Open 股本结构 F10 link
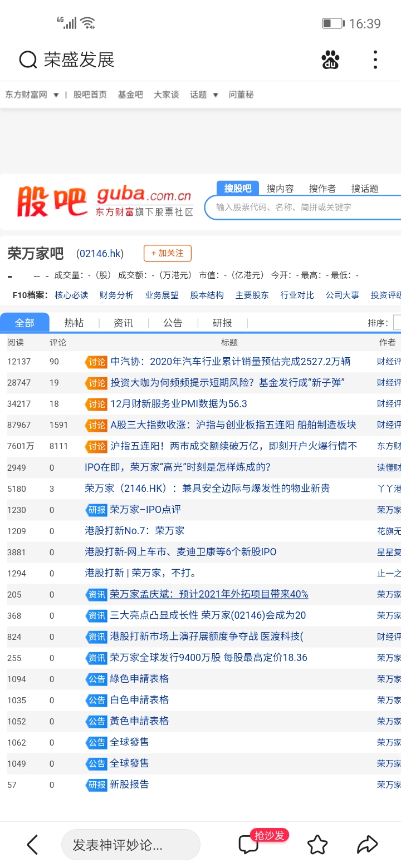 point(207,295)
